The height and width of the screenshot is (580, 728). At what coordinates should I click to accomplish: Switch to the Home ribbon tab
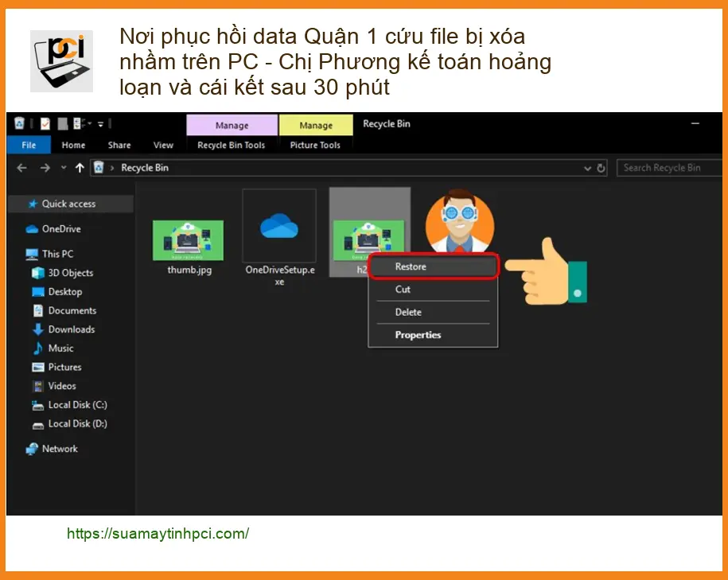pyautogui.click(x=73, y=145)
